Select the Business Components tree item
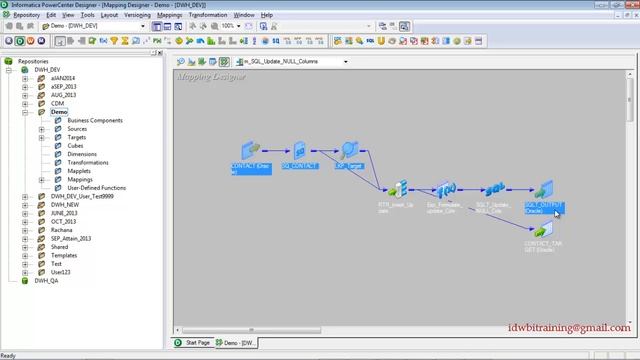The height and width of the screenshot is (360, 640). [x=95, y=120]
